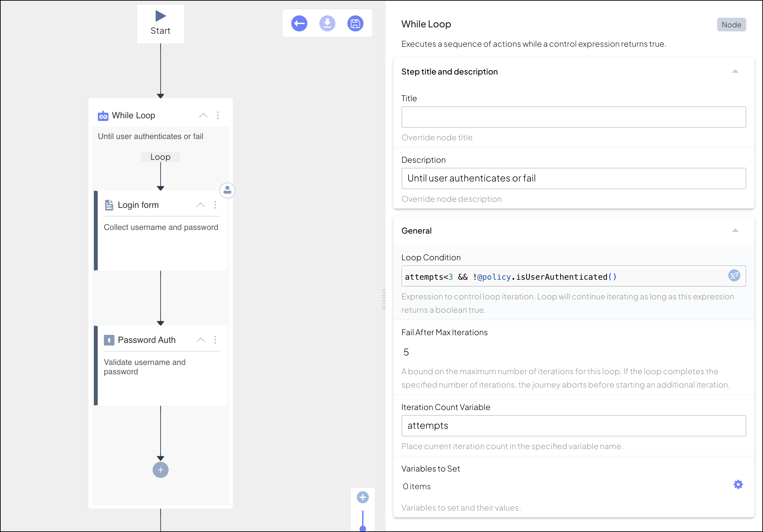Image resolution: width=763 pixels, height=532 pixels.
Task: Click the user avatar badge on Login form
Action: [227, 190]
